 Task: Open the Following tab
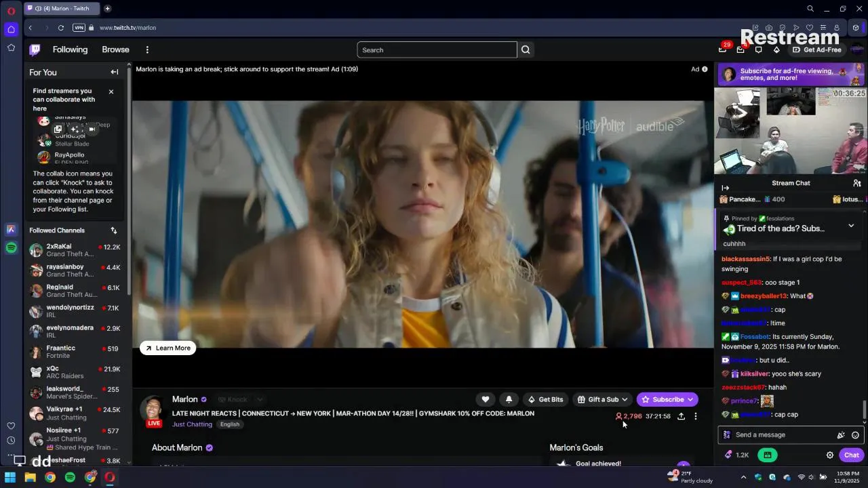click(70, 49)
